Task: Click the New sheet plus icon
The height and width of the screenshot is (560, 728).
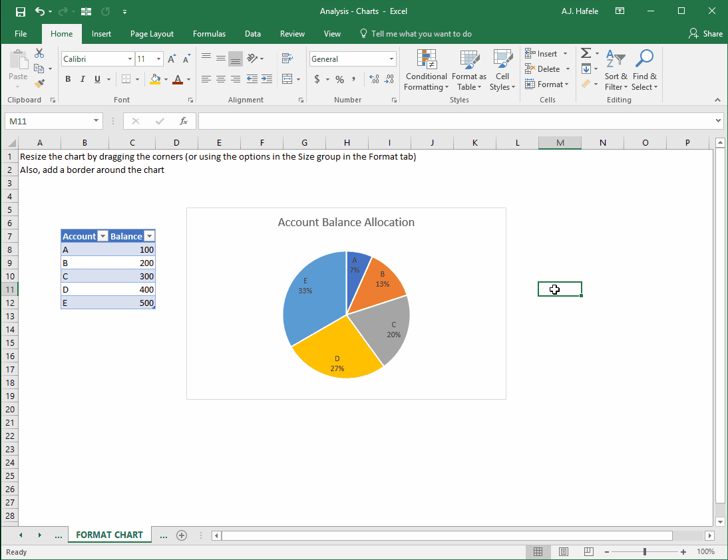Action: (182, 535)
